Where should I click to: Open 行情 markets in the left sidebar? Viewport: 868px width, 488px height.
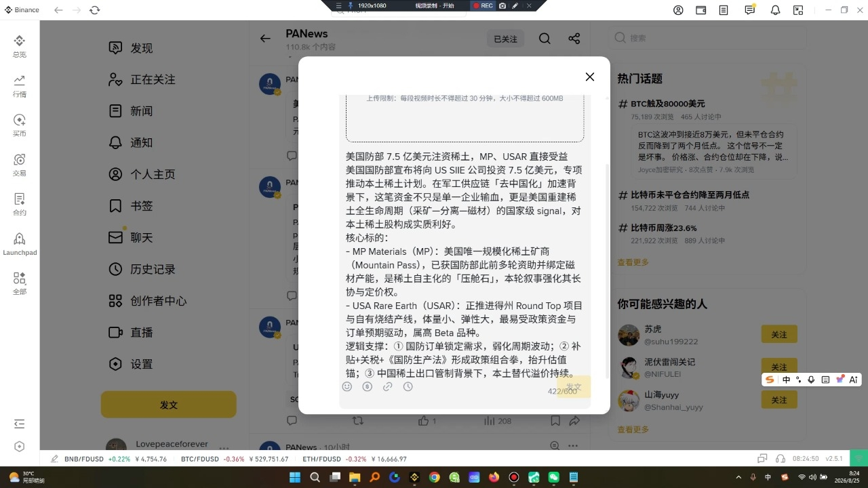coord(19,86)
